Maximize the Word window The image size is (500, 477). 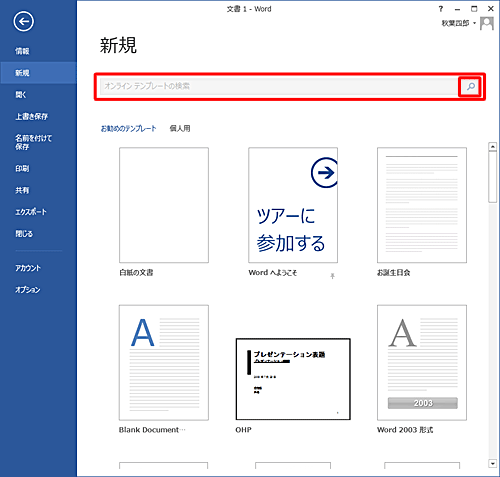coord(474,9)
